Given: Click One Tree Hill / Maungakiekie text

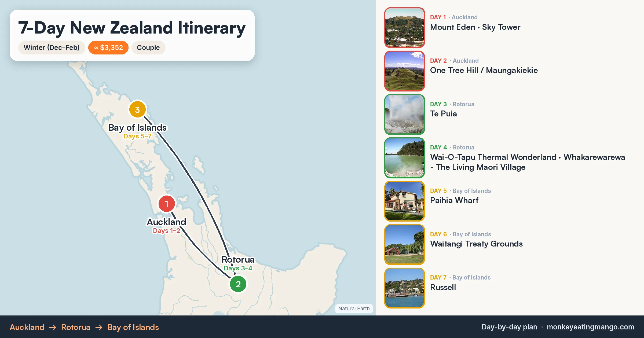Looking at the screenshot, I should [x=484, y=70].
